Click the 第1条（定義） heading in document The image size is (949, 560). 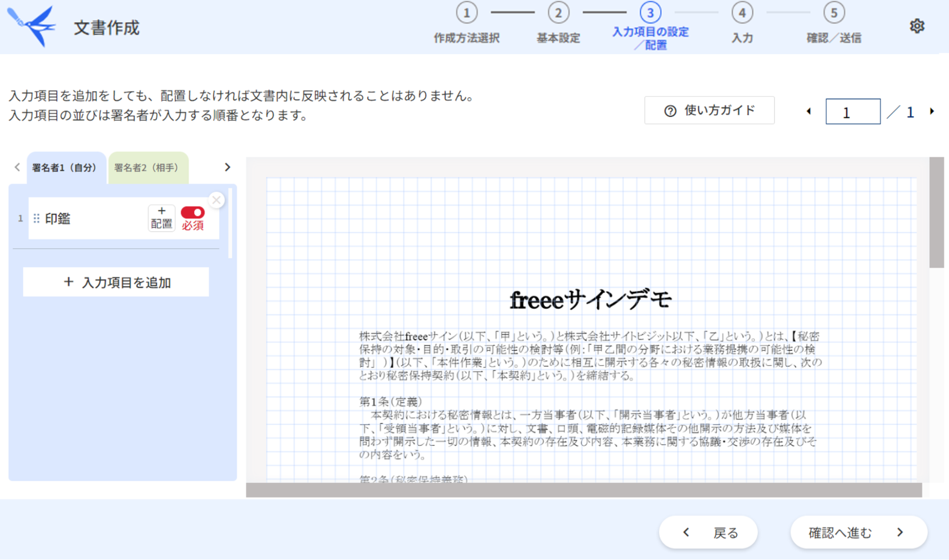390,401
